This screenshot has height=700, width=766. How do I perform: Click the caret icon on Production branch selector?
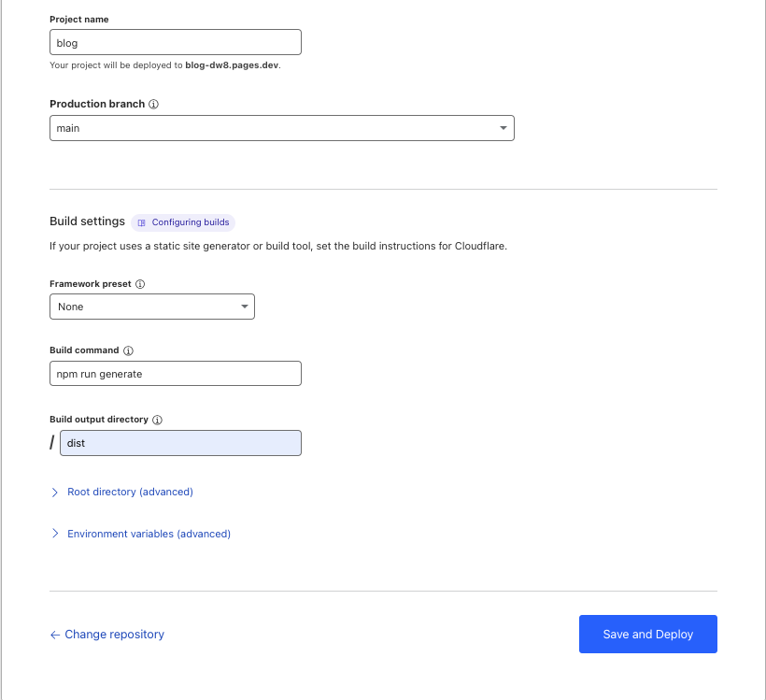[503, 127]
